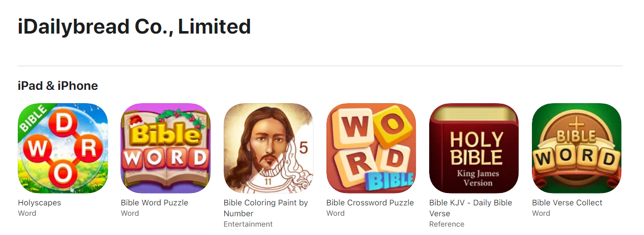Open Bible KJV - Daily Bible Verse title
The height and width of the screenshot is (235, 644).
(471, 208)
